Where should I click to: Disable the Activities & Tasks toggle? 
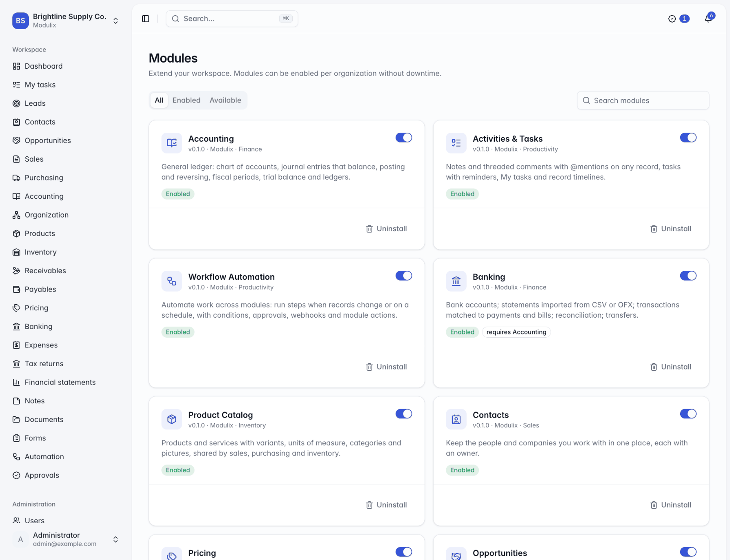[688, 138]
